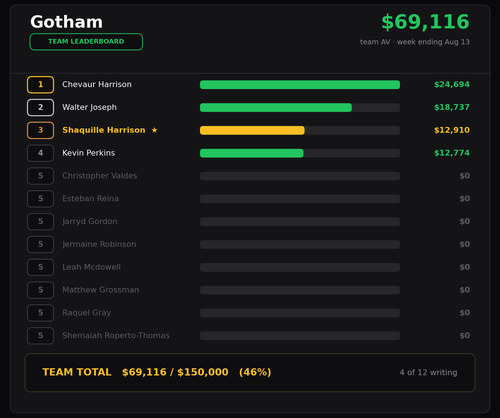The width and height of the screenshot is (500, 418).
Task: Click Jermaine Robinson's empty progress bar
Action: pyautogui.click(x=300, y=244)
